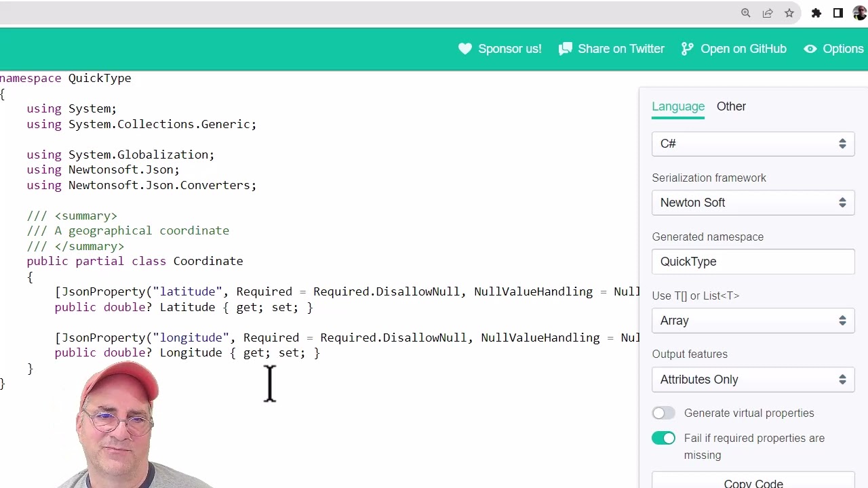Open the Attributes Only output features dropdown
Viewport: 868px width, 488px height.
coord(753,380)
